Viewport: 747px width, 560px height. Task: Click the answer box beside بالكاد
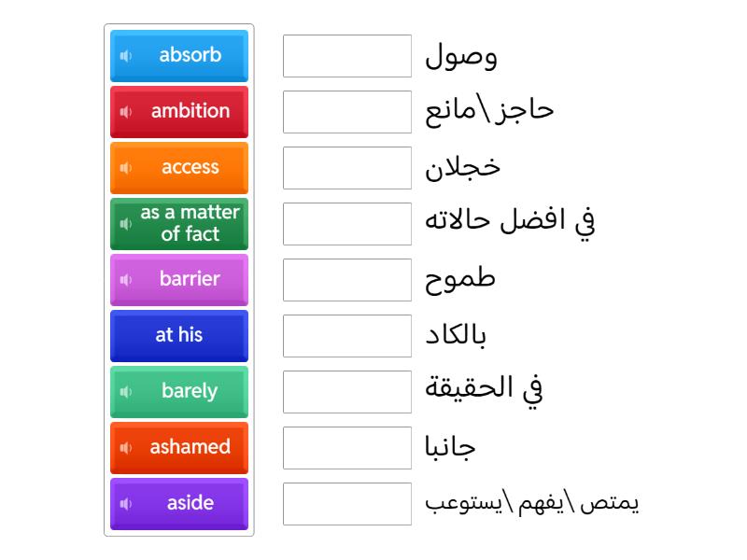tap(347, 336)
